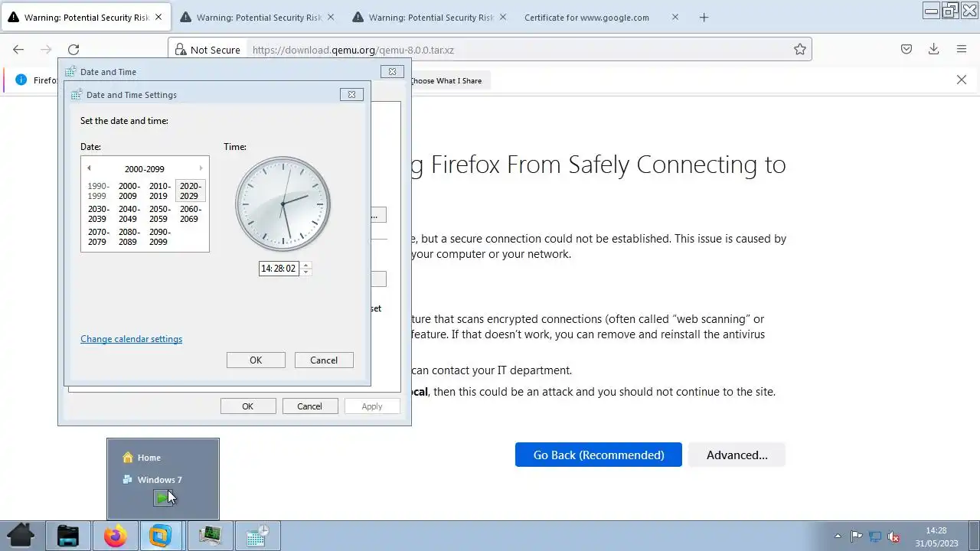Open Pocket save icon in Firefox toolbar
The image size is (980, 551).
coord(906,49)
